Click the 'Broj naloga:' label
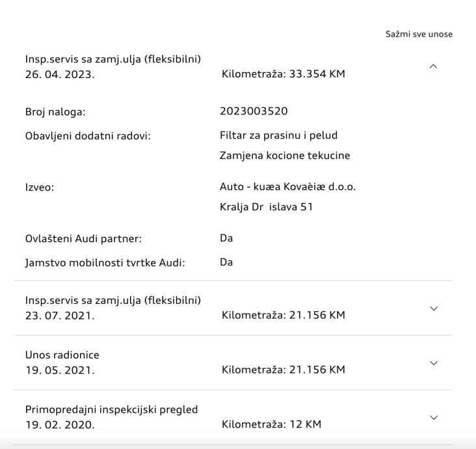The height and width of the screenshot is (449, 476). tap(55, 111)
